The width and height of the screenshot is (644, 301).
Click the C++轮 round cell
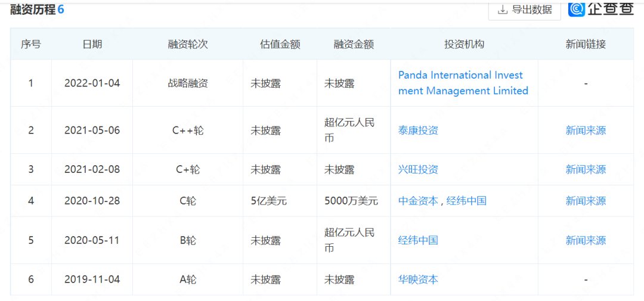point(188,131)
